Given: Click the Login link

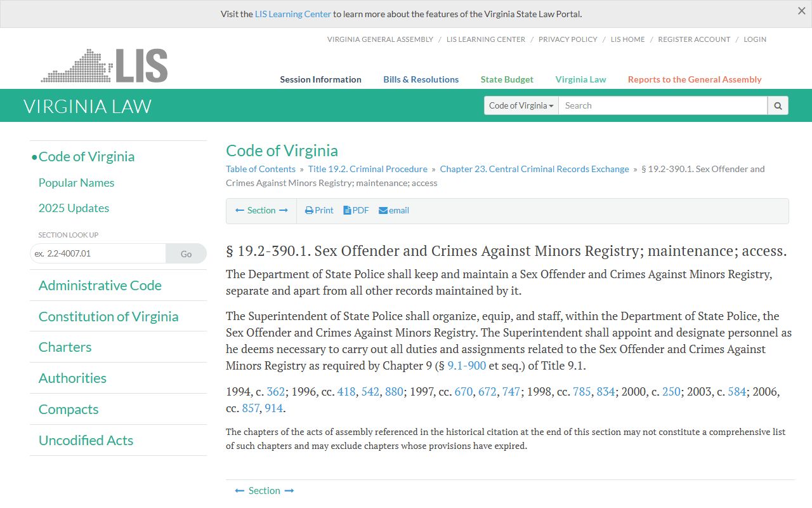Looking at the screenshot, I should 755,39.
